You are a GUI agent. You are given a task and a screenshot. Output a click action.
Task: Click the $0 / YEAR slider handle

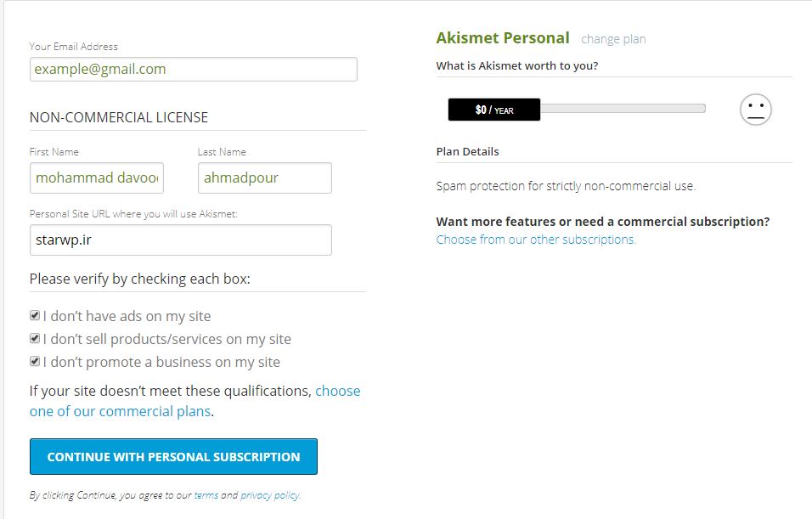[x=494, y=110]
